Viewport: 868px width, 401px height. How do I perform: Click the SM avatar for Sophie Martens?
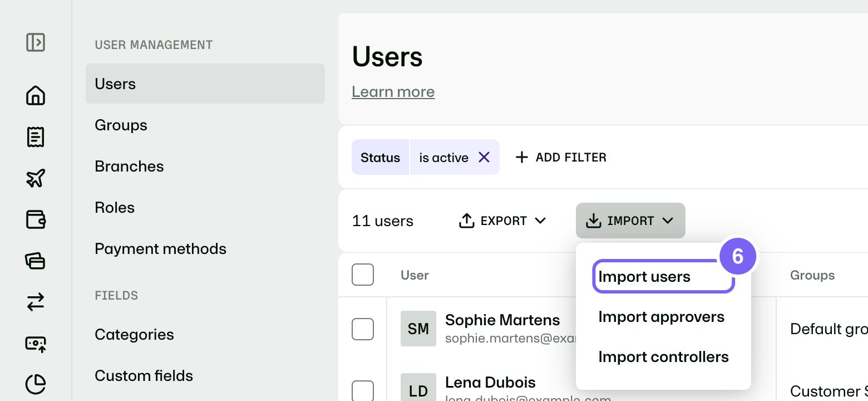(x=418, y=329)
